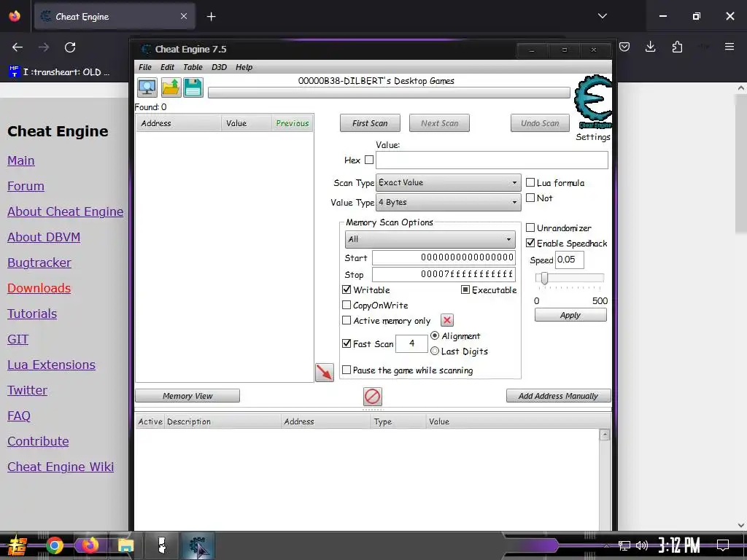Open Firefox from the taskbar

click(x=90, y=545)
